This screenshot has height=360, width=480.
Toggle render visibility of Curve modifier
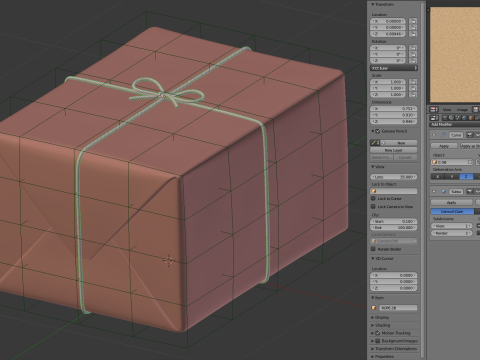(470, 135)
